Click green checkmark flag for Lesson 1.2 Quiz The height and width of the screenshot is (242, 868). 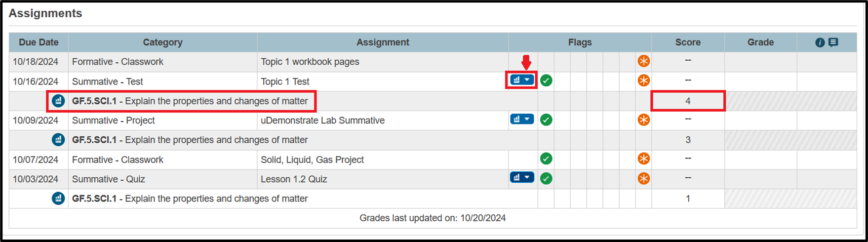[546, 178]
